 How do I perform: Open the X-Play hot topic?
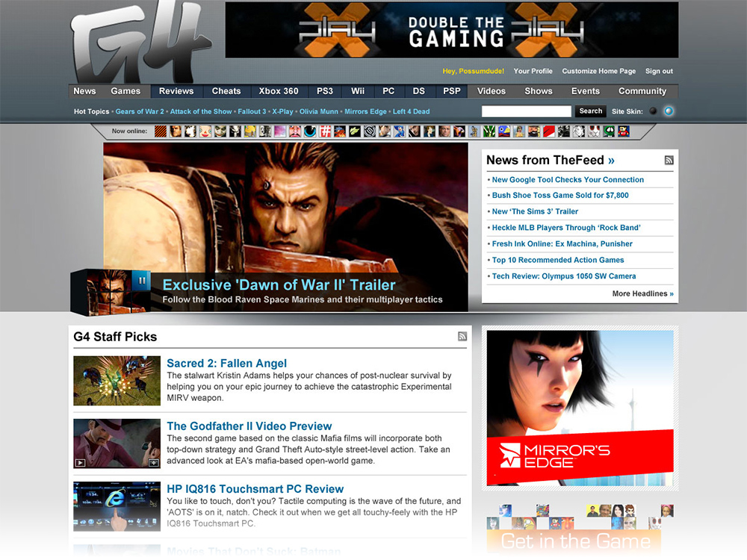tap(282, 111)
